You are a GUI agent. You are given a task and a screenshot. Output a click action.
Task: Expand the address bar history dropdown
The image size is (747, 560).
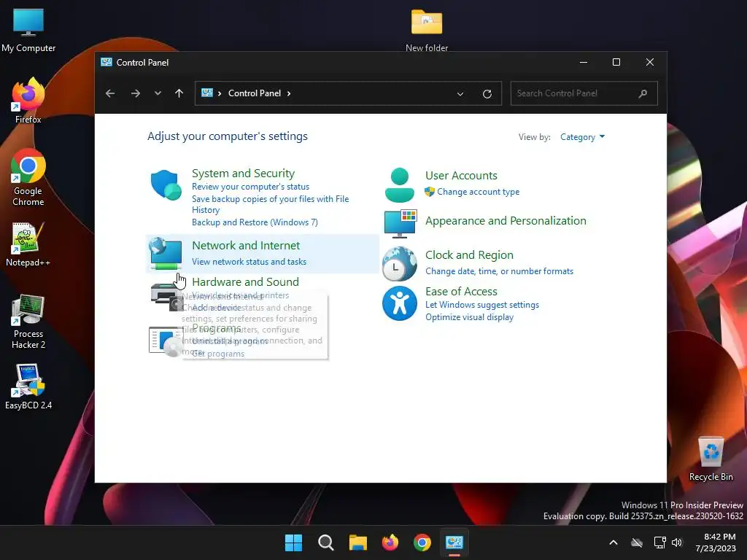(460, 94)
